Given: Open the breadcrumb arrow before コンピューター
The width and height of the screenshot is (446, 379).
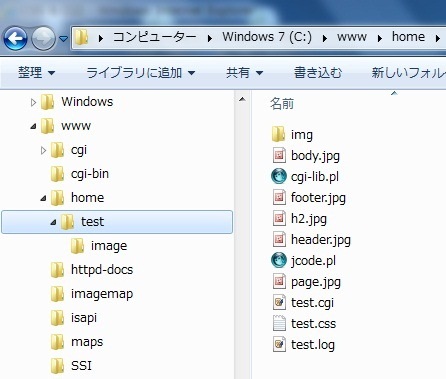Looking at the screenshot, I should click(x=100, y=39).
